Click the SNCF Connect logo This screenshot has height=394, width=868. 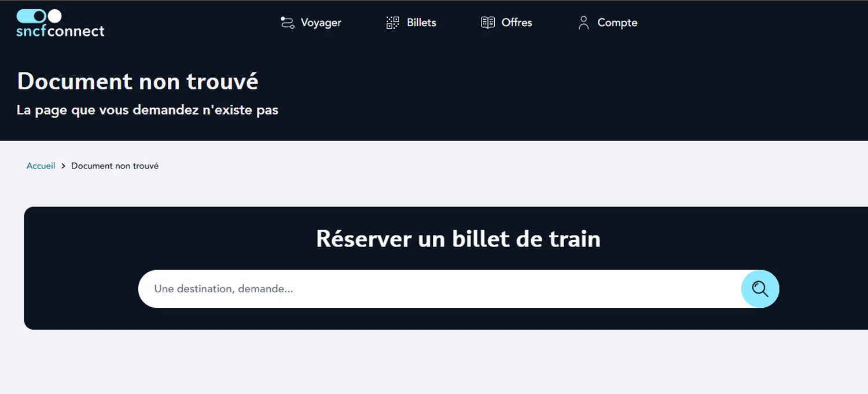coord(60,23)
